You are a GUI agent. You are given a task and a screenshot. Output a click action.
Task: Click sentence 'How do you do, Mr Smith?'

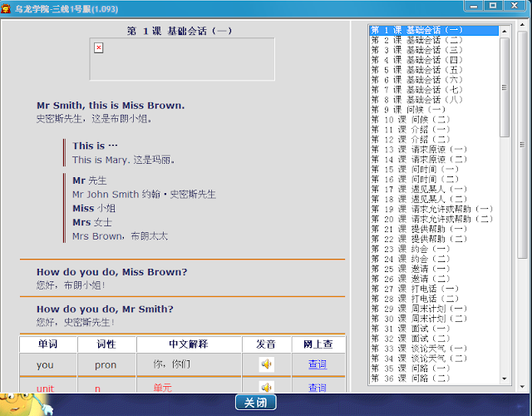coord(105,309)
